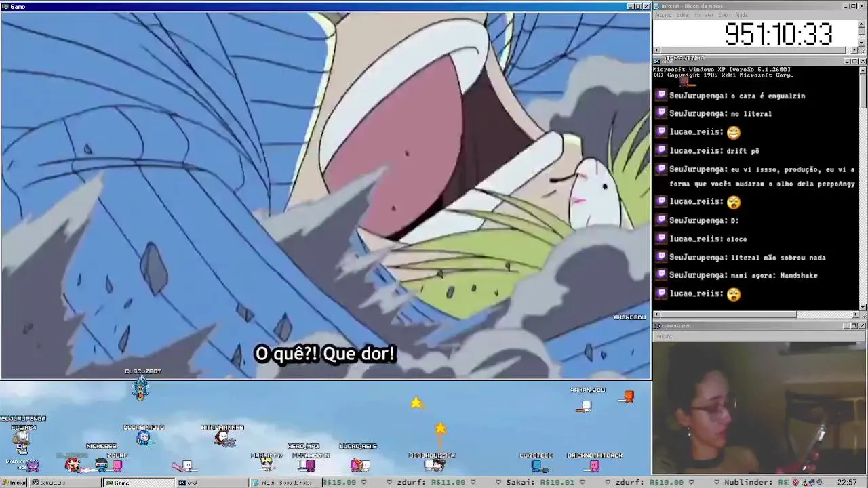868x488 pixels.
Task: Click the grinning emoji above 'drift pô'
Action: (x=733, y=132)
